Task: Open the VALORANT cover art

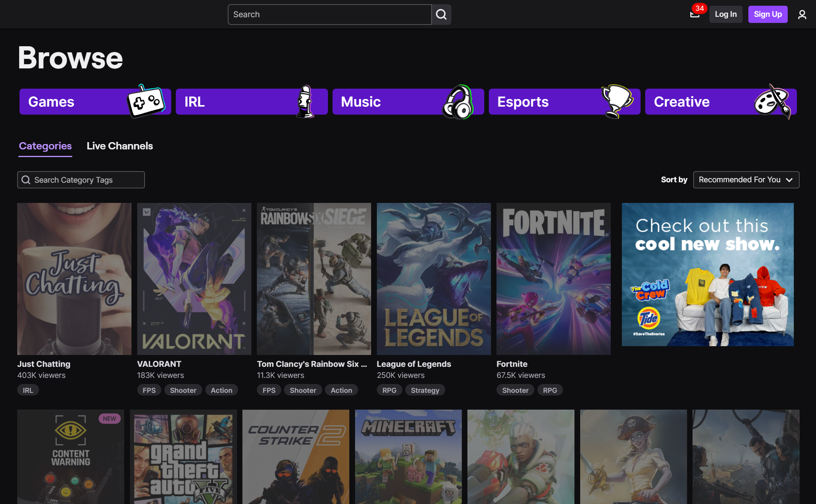Action: 194,279
